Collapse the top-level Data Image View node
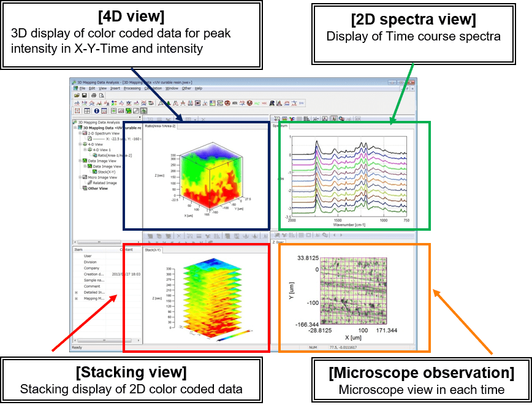The image size is (532, 405). pos(80,161)
